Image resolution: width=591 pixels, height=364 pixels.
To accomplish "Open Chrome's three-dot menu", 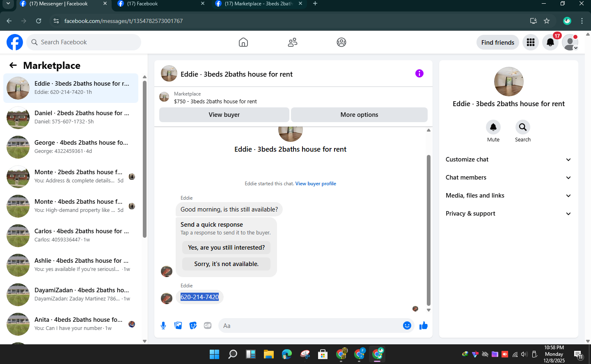I will click(582, 21).
